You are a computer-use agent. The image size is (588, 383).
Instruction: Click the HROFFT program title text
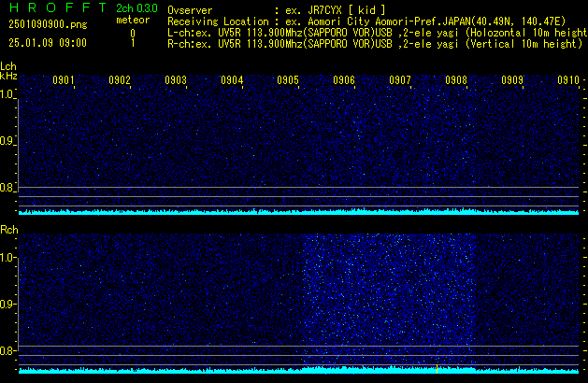pos(58,7)
